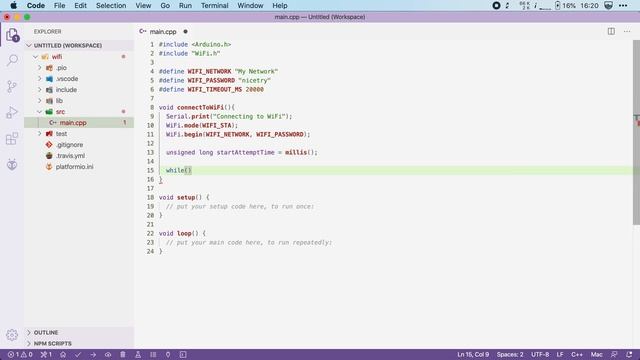Open the Window menu

click(x=250, y=6)
